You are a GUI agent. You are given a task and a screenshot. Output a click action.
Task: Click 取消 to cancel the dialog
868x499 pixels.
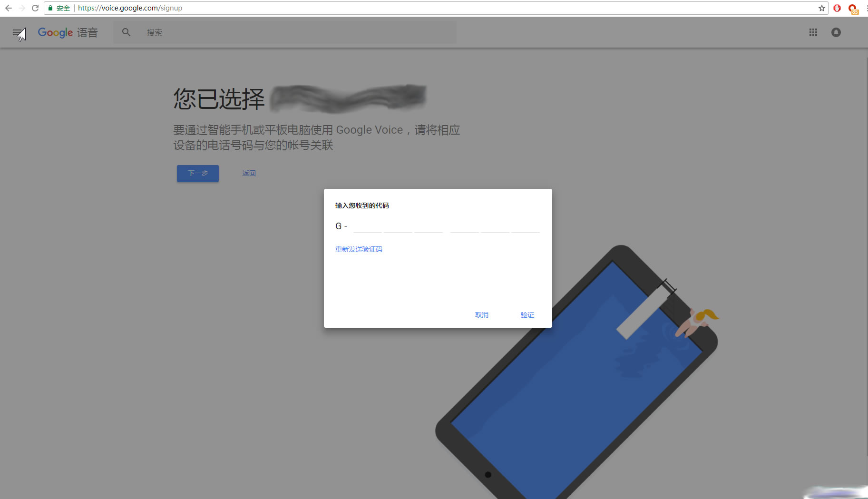click(x=482, y=315)
